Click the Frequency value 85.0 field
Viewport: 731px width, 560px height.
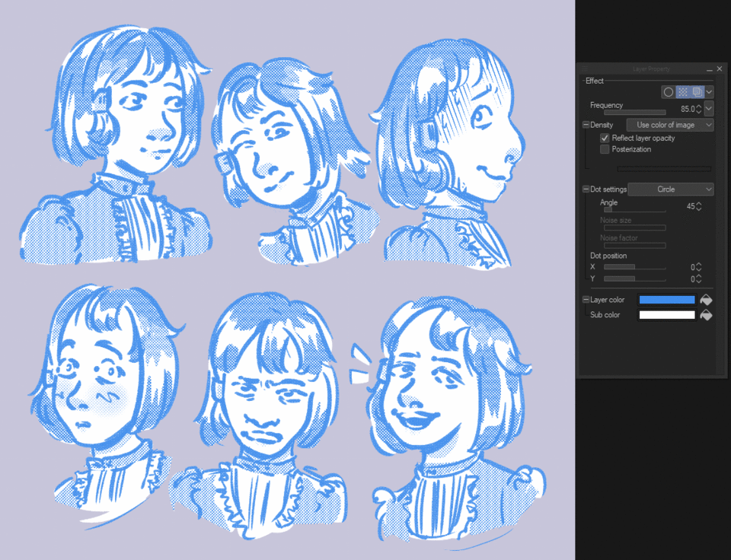click(687, 109)
